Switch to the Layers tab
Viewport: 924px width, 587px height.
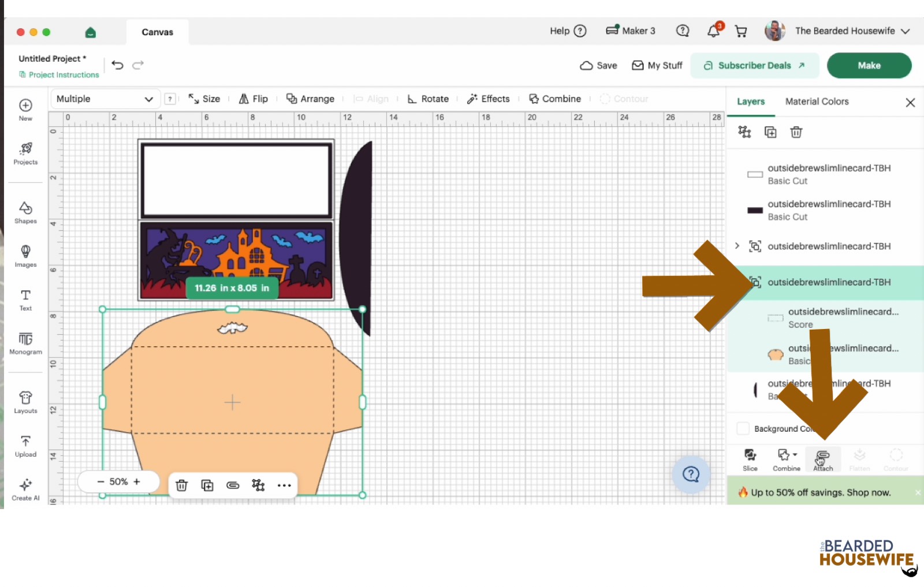[x=751, y=102]
